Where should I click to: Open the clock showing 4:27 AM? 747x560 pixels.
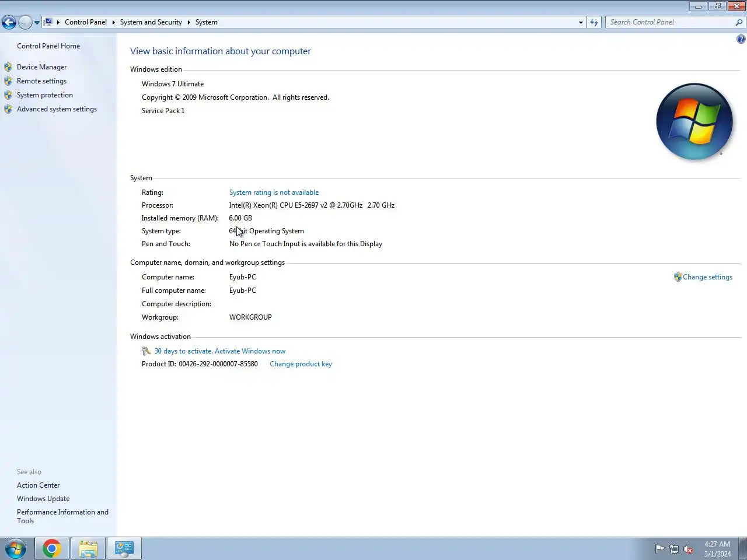coord(717,549)
